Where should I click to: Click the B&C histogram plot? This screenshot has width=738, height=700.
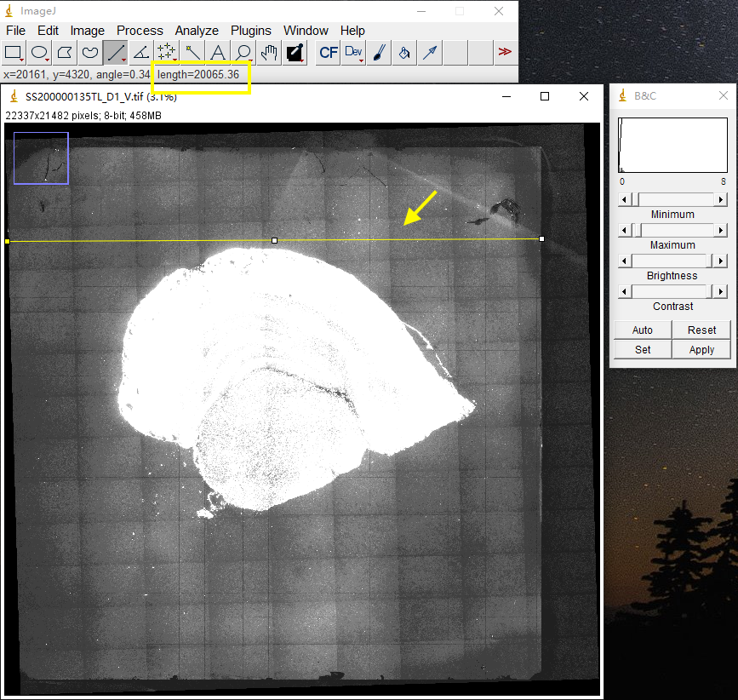[x=672, y=145]
